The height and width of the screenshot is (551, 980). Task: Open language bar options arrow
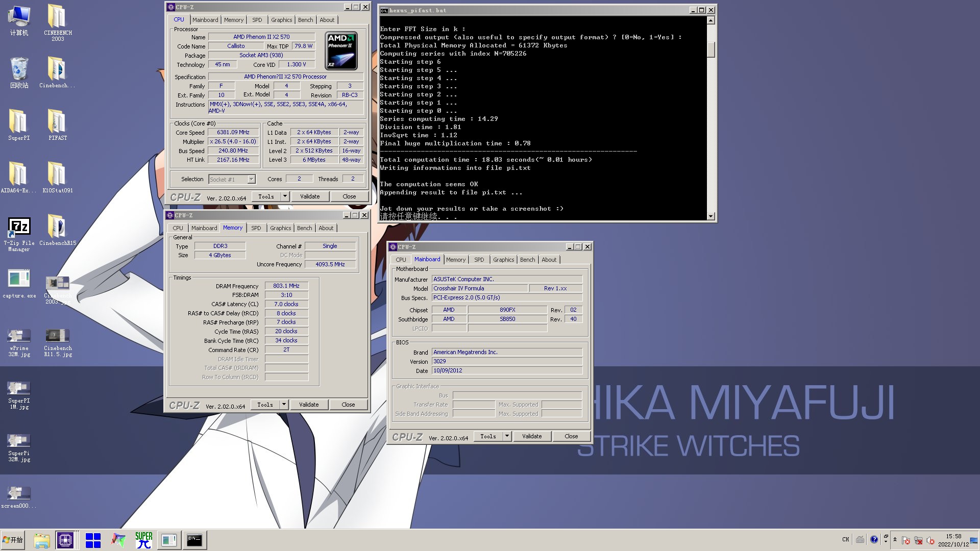point(886,542)
